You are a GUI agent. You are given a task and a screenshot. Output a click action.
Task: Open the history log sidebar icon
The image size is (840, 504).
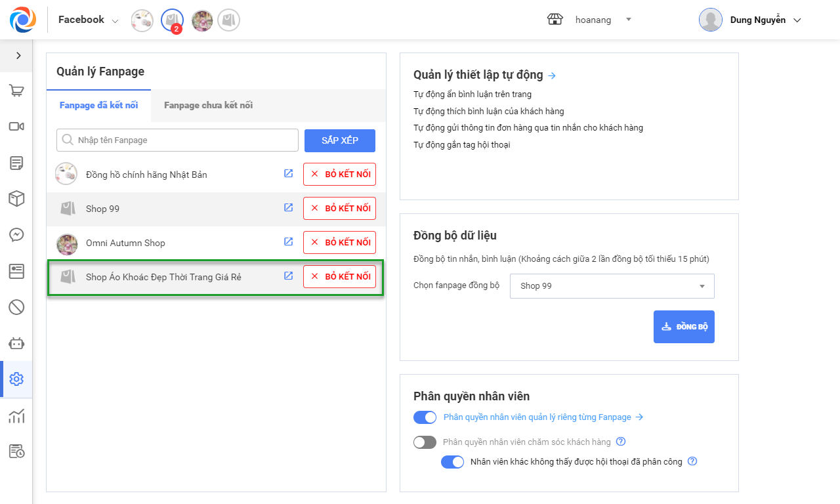pyautogui.click(x=16, y=451)
